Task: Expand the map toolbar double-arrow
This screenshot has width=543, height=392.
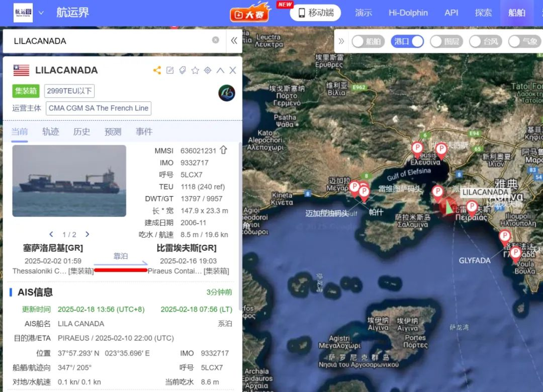Action: pos(341,41)
